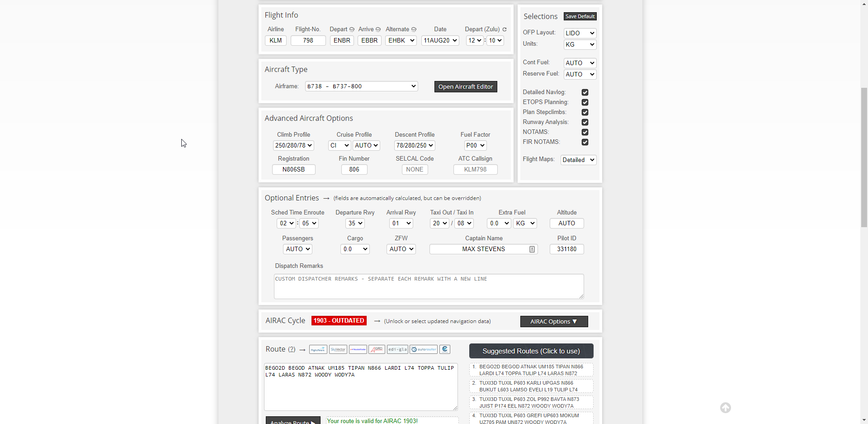Expand the AIRAC Options menu
The height and width of the screenshot is (424, 868).
click(x=554, y=321)
